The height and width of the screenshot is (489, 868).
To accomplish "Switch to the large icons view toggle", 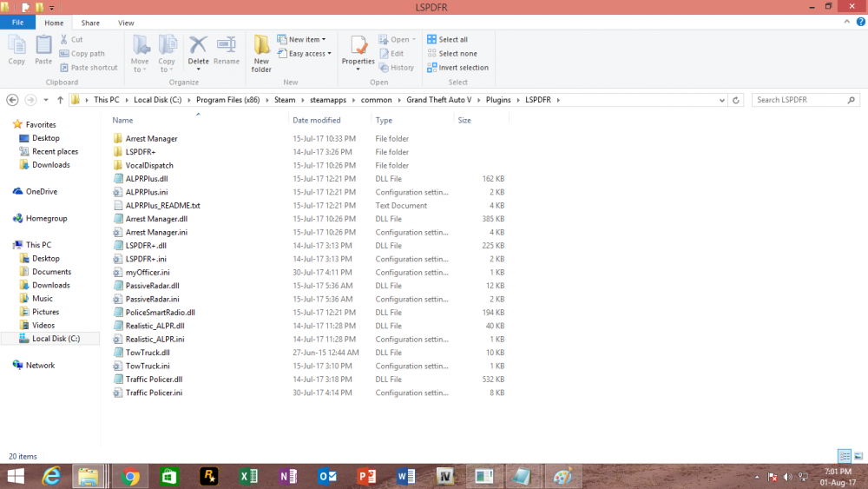I will pyautogui.click(x=858, y=456).
